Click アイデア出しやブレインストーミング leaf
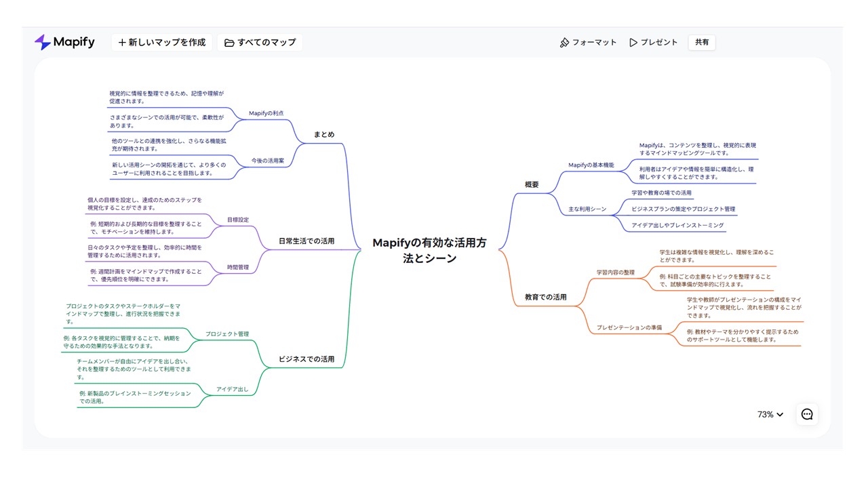This screenshot has height=488, width=868. point(677,225)
